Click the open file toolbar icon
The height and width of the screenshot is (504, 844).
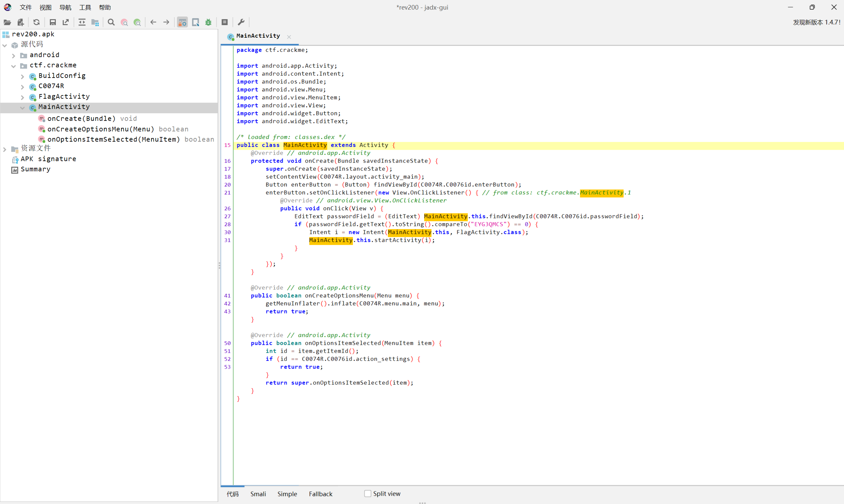(x=7, y=22)
